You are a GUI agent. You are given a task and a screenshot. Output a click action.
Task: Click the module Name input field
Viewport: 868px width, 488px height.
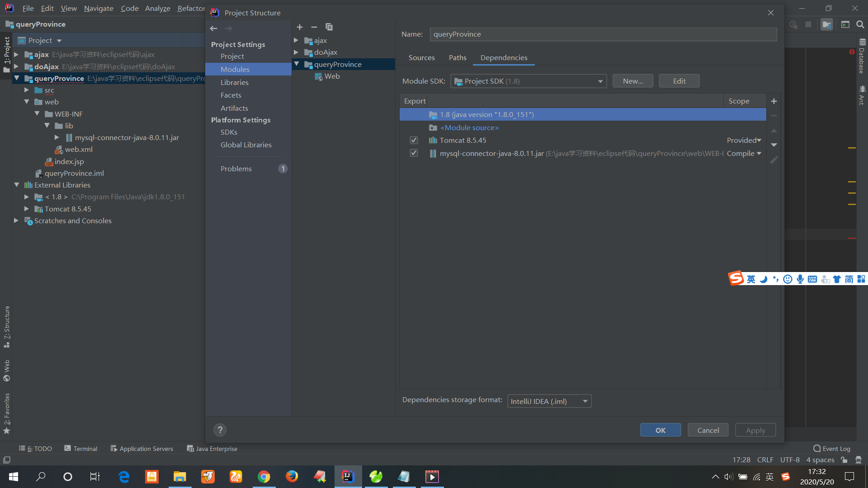coord(603,34)
